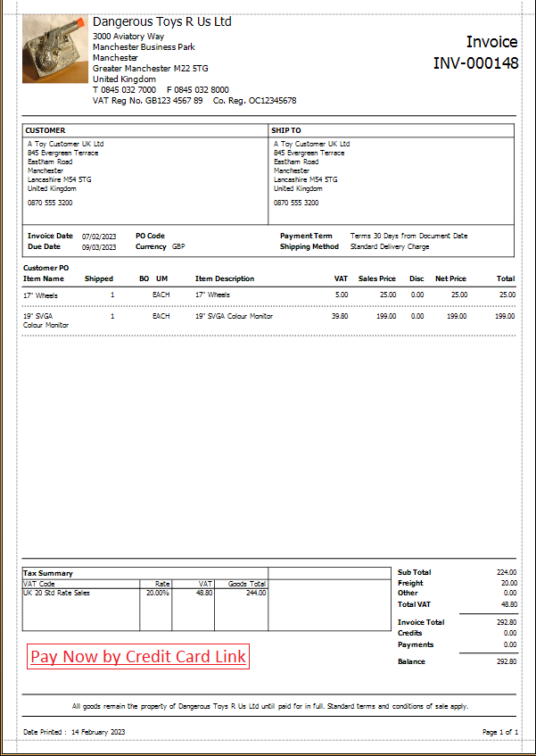Image resolution: width=536 pixels, height=756 pixels.
Task: Click the Sub Total amount 224.00
Action: [506, 572]
